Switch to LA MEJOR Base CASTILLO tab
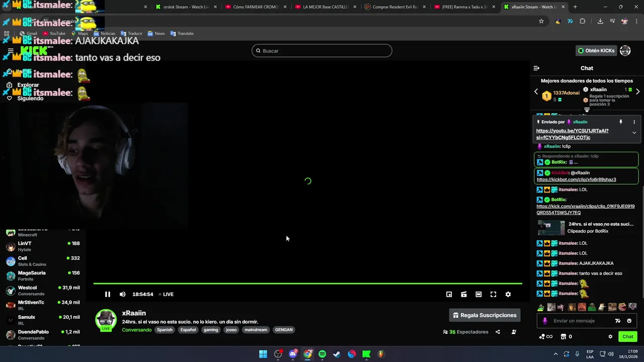 326,7
